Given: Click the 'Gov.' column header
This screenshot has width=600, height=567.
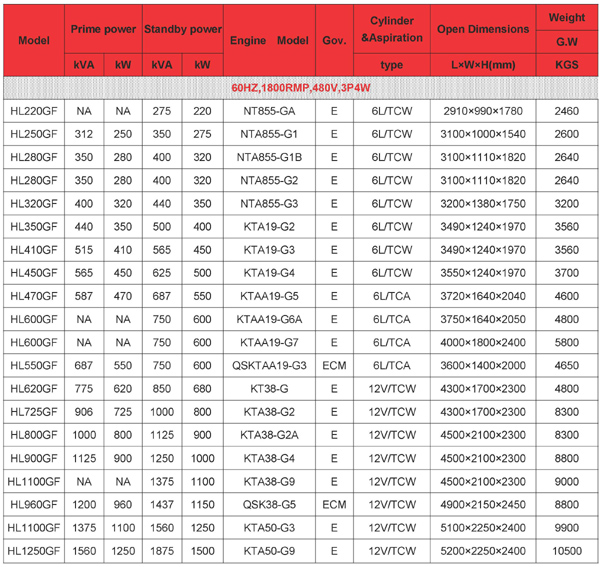Looking at the screenshot, I should click(x=334, y=41).
